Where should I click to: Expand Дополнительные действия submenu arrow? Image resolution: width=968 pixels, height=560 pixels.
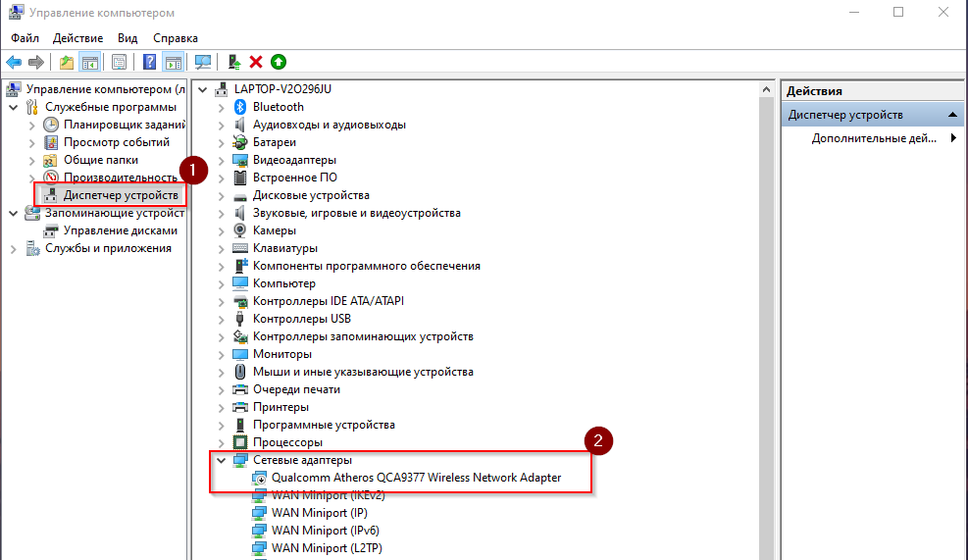pos(953,137)
